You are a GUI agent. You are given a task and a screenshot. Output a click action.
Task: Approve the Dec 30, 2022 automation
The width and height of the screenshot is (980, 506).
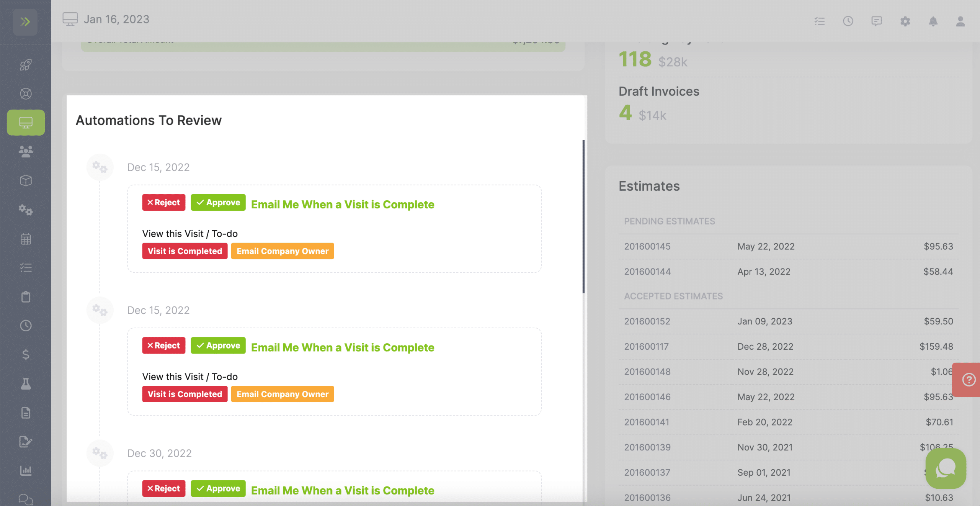(218, 488)
